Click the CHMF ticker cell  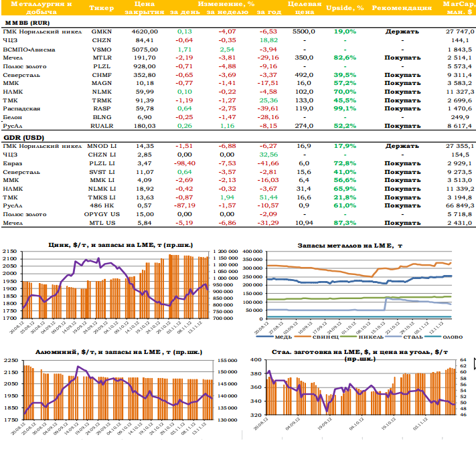tap(102, 75)
